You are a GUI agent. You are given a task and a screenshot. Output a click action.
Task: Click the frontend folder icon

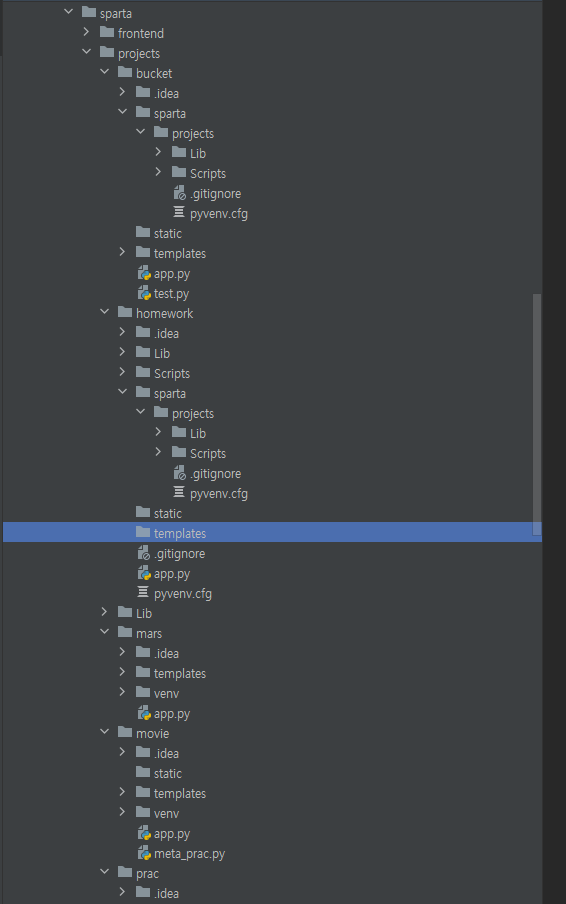pyautogui.click(x=107, y=33)
